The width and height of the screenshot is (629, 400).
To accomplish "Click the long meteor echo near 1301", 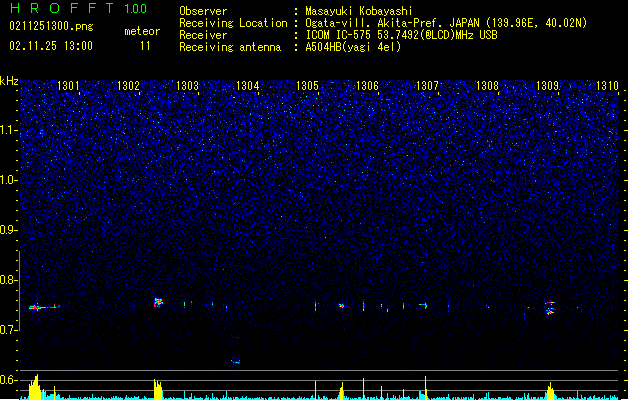I will coord(45,307).
